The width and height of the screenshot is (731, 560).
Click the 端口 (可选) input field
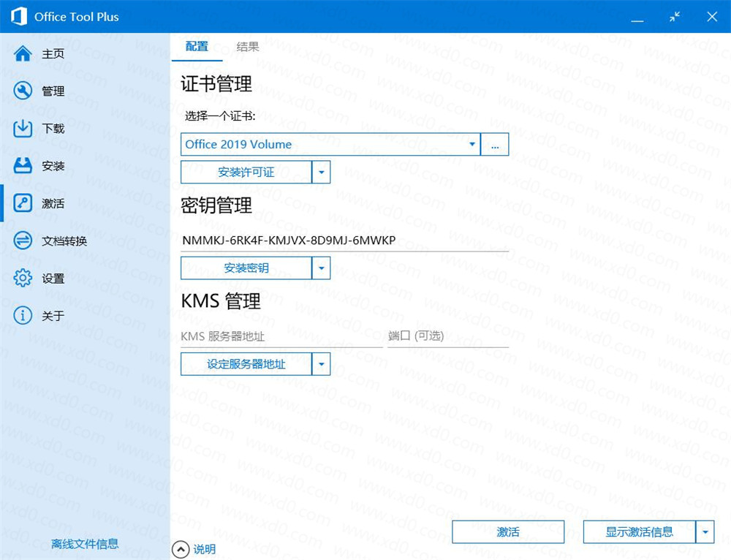pyautogui.click(x=448, y=336)
